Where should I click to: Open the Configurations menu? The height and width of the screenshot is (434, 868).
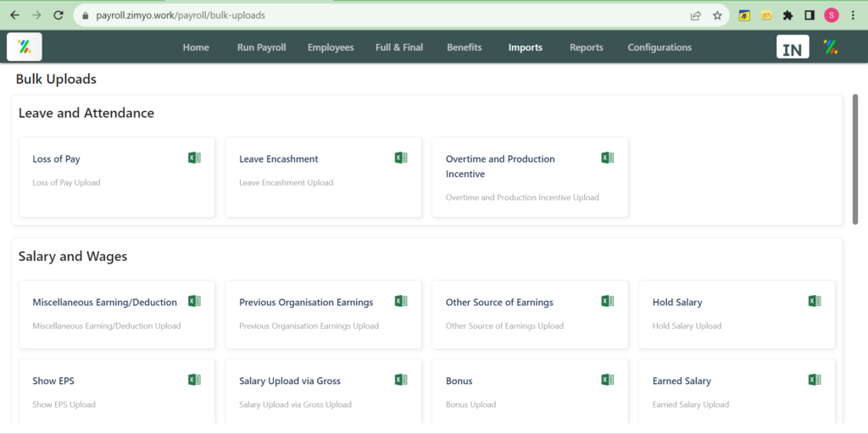point(659,47)
